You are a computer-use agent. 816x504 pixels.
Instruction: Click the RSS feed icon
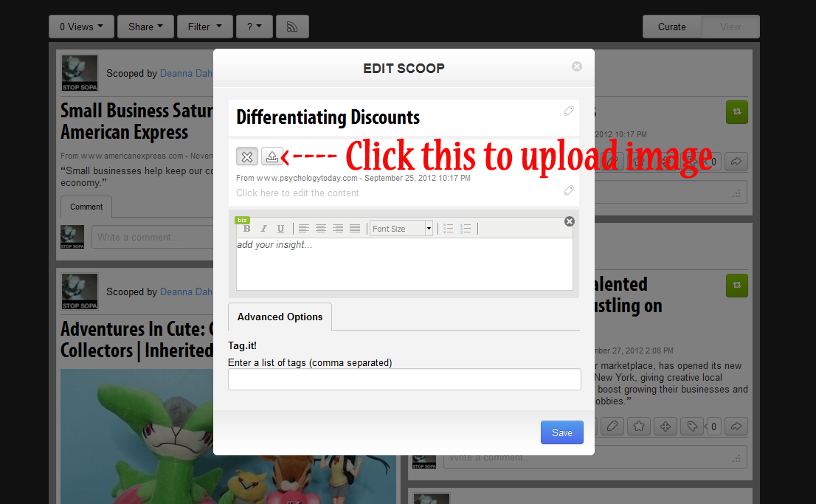[x=292, y=27]
